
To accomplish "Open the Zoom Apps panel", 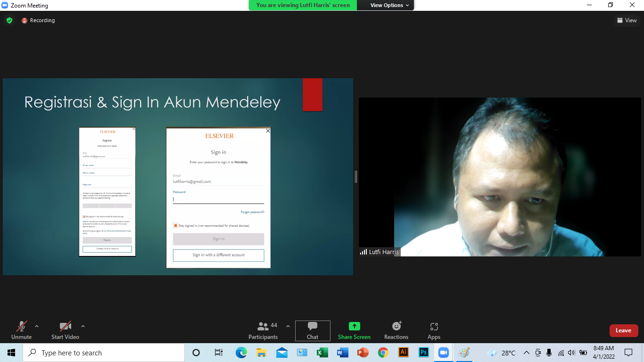I will pos(434,330).
